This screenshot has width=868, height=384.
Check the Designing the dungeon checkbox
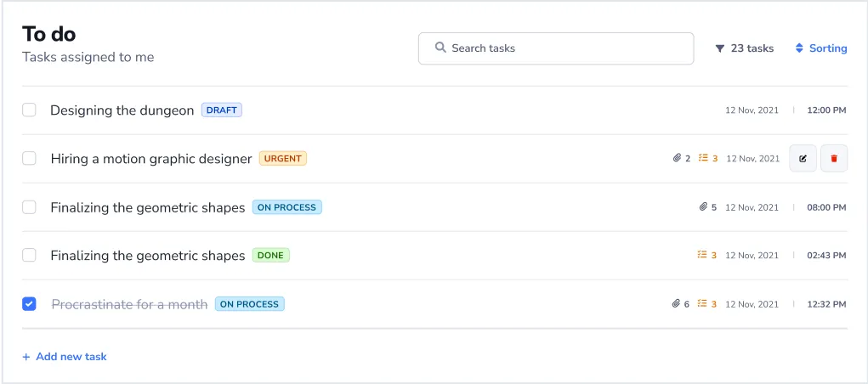click(x=29, y=110)
